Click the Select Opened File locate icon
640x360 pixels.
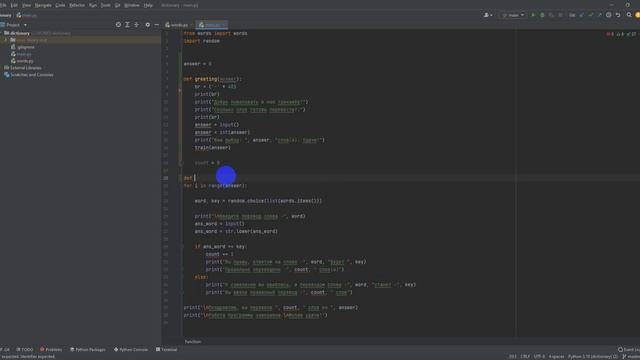coord(118,25)
